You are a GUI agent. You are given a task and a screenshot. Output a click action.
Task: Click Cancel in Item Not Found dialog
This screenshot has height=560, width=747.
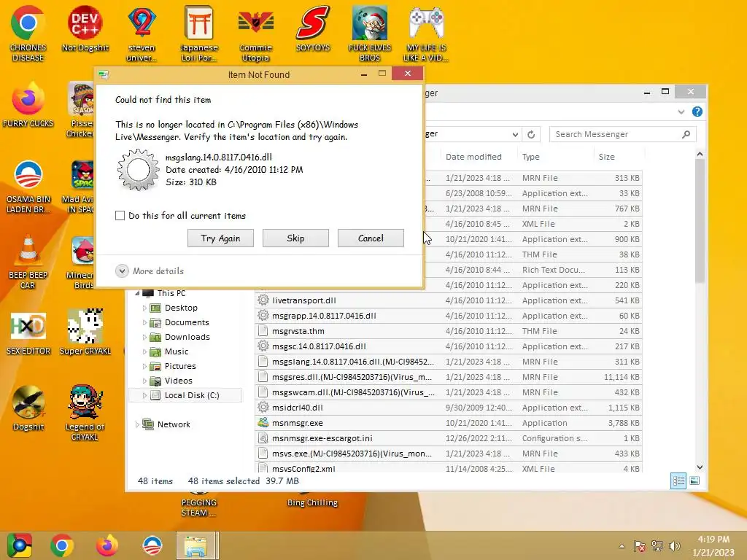(371, 238)
